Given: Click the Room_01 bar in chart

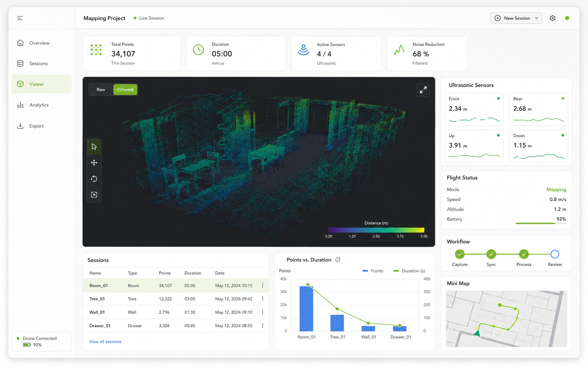Looking at the screenshot, I should click(306, 309).
